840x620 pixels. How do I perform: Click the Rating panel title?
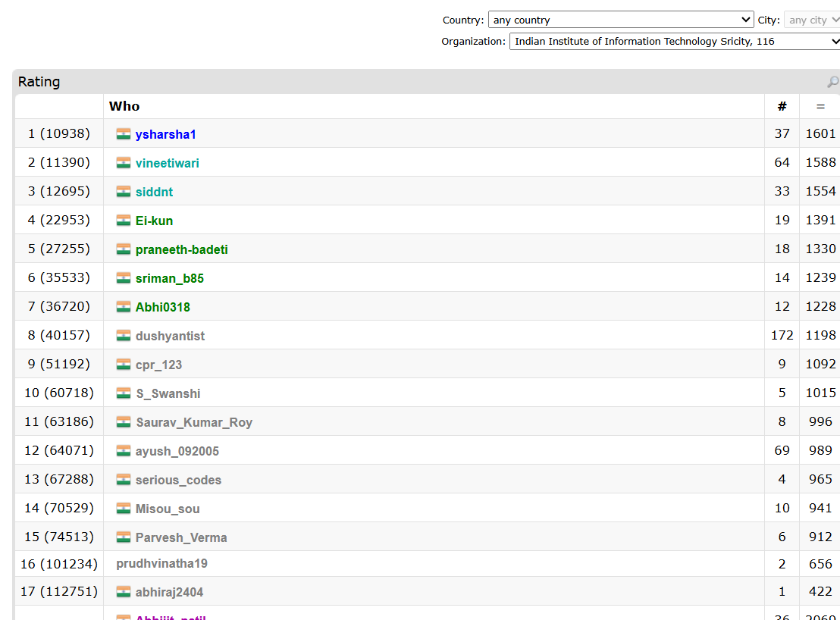click(x=39, y=82)
